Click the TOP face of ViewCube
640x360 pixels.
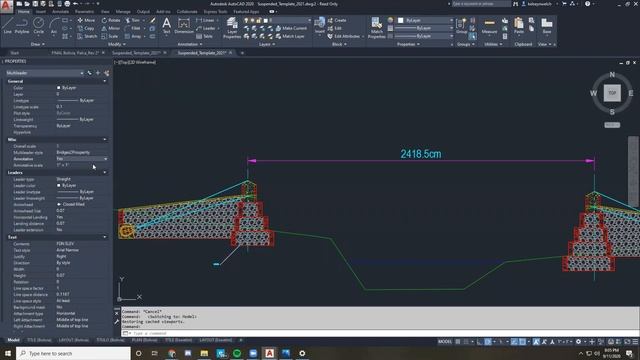(612, 93)
